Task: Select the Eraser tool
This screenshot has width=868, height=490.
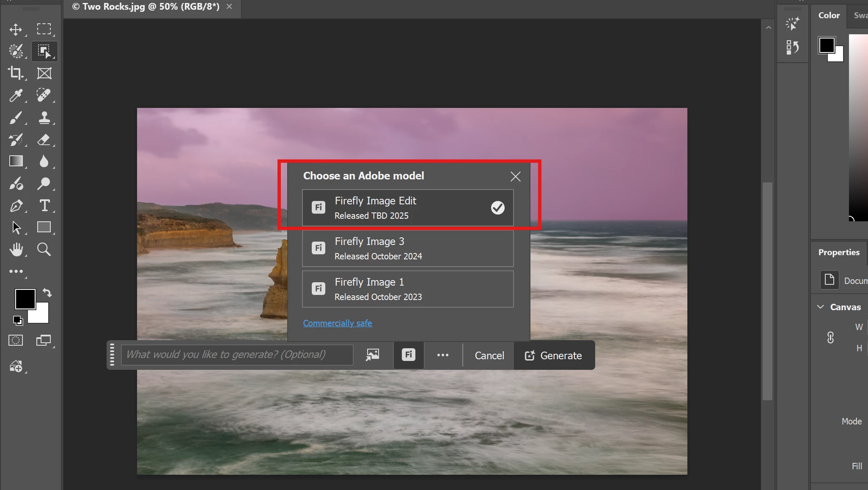Action: [44, 140]
